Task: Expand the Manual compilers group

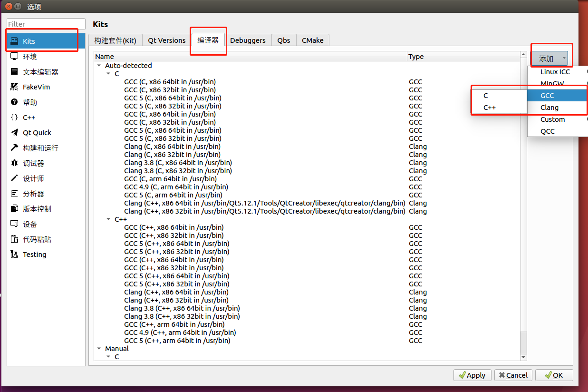Action: tap(99, 348)
